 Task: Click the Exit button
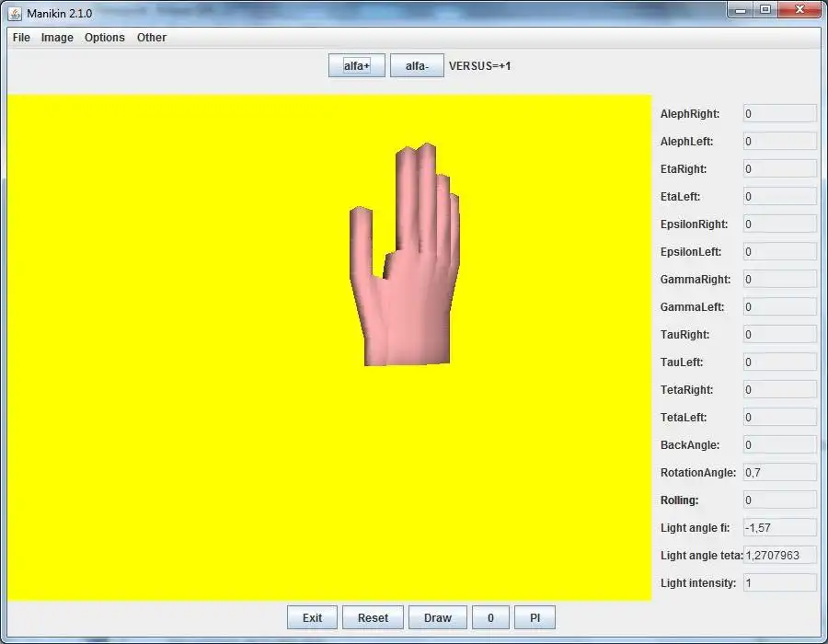click(312, 617)
